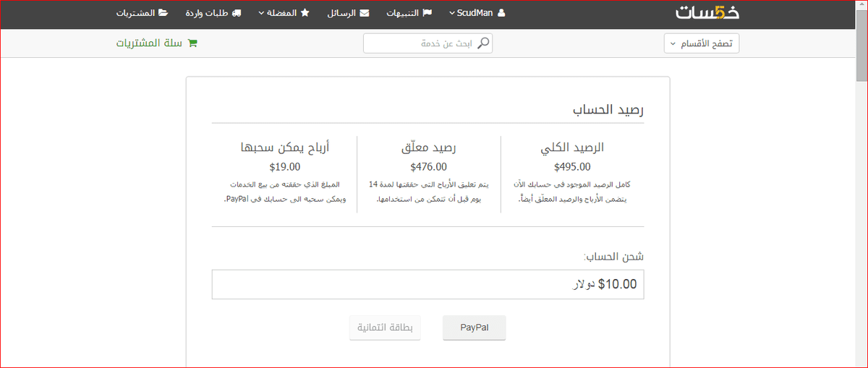This screenshot has height=368, width=868.
Task: Open the ScudMan user menu
Action: pos(477,13)
